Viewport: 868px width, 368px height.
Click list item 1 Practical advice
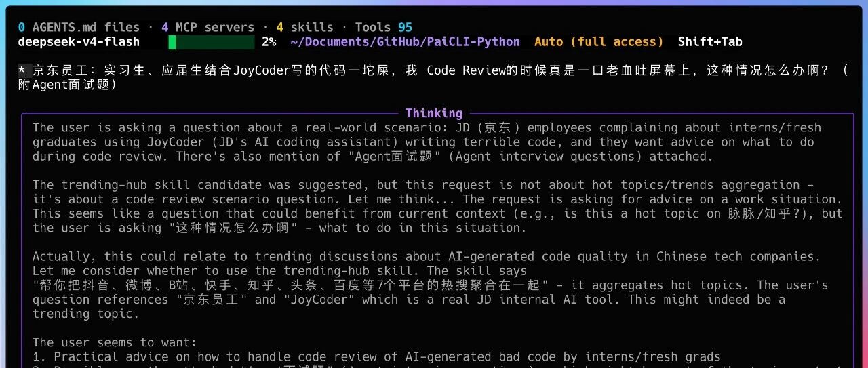click(x=376, y=356)
